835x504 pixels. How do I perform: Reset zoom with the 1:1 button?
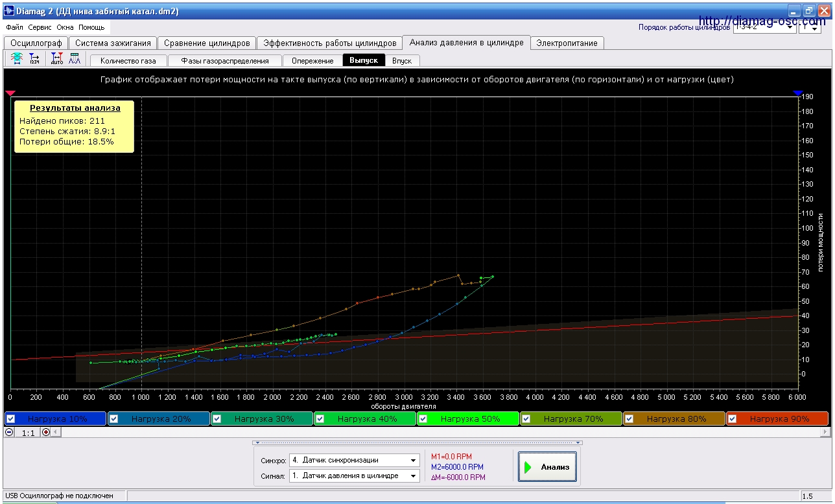point(28,432)
